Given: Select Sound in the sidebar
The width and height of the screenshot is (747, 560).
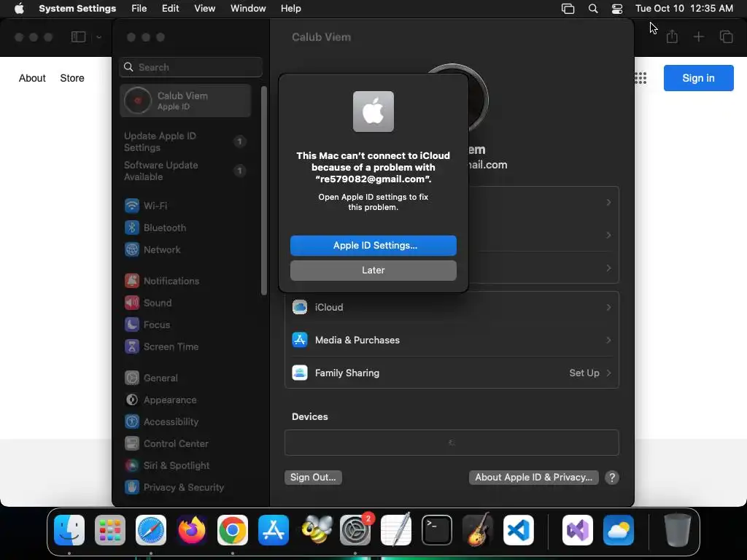Looking at the screenshot, I should coord(185,303).
